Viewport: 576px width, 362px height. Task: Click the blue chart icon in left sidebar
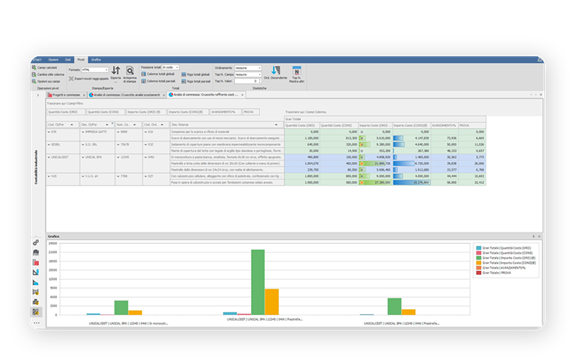(36, 282)
